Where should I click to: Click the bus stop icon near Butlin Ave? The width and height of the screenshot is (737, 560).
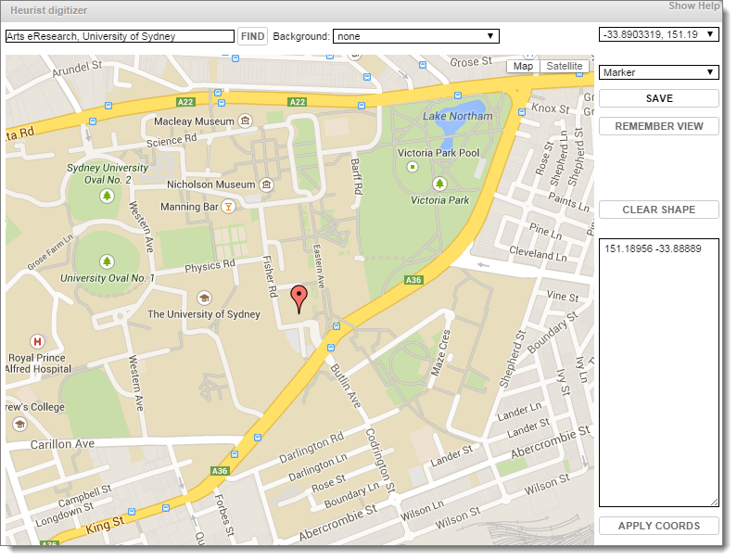331,348
